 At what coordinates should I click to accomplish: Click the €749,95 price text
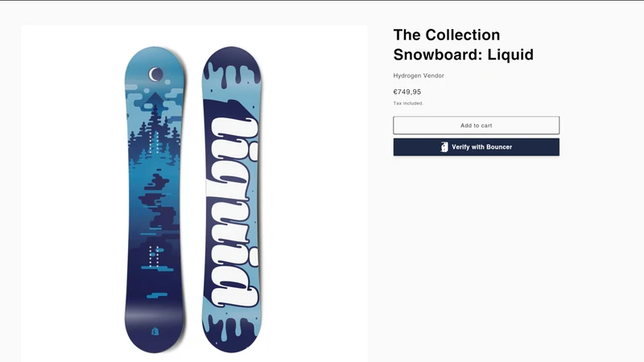pos(407,92)
